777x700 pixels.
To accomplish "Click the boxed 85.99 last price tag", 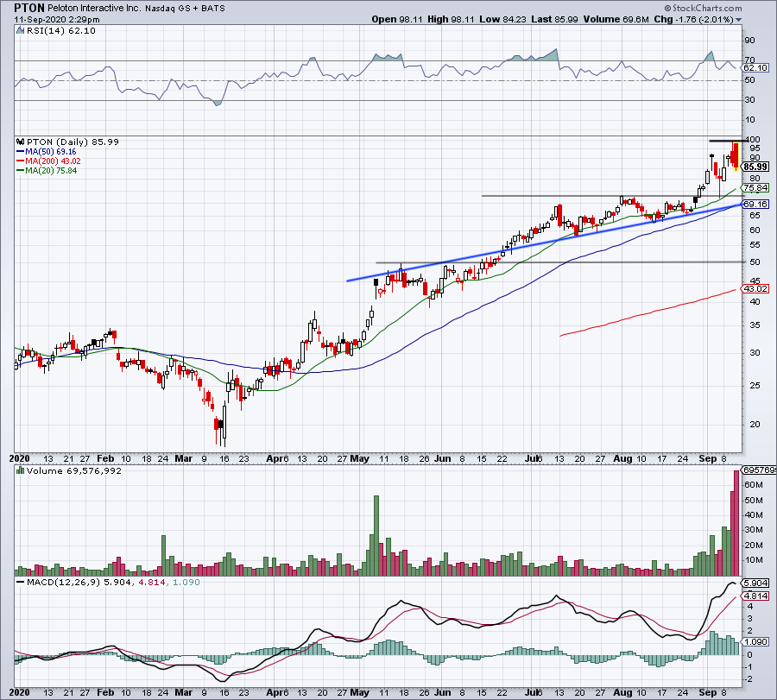I will [755, 167].
